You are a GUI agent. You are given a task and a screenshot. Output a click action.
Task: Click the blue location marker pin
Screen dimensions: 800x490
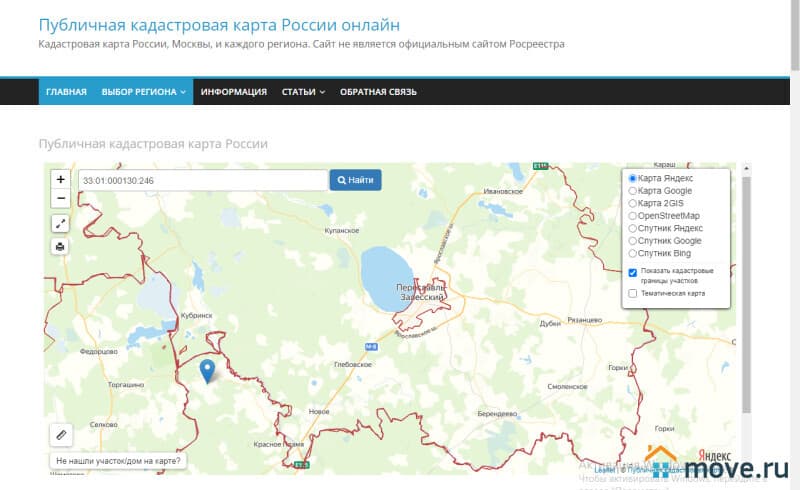pos(207,371)
